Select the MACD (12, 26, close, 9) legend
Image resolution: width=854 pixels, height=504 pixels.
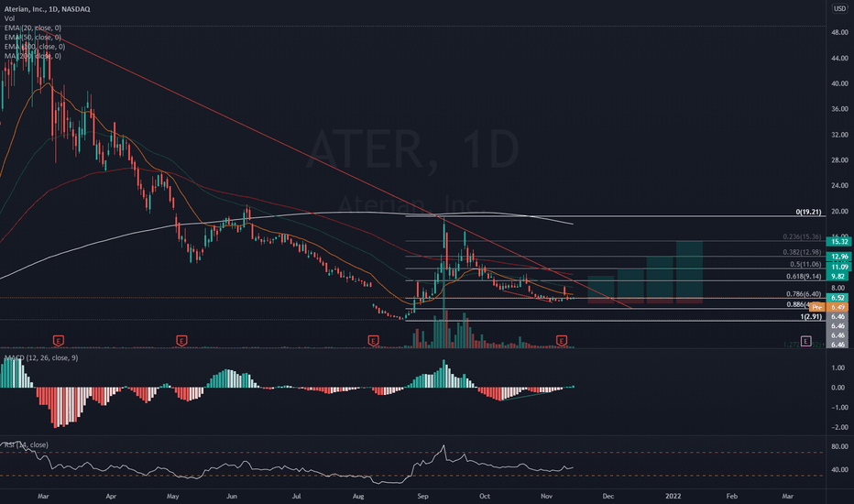(41, 358)
